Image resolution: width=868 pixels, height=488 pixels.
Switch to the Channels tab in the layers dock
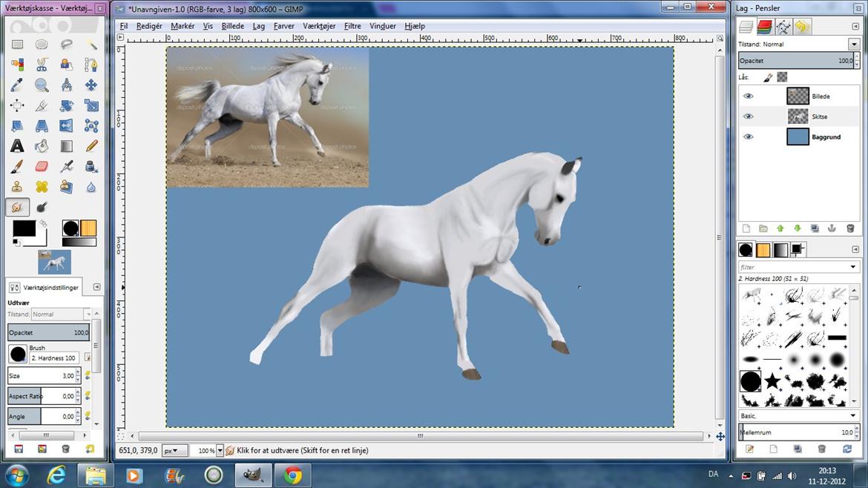point(764,27)
